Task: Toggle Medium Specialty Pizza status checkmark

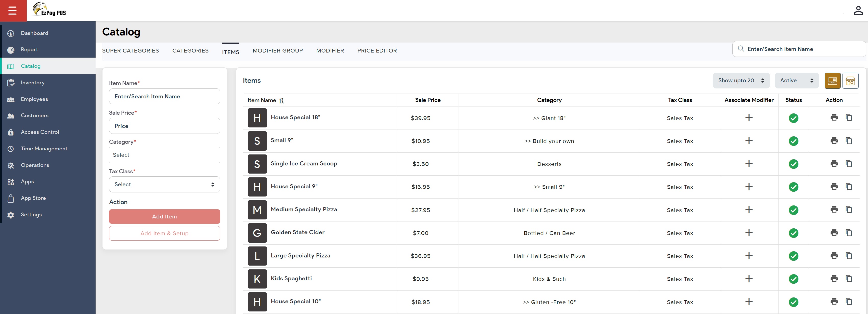Action: [x=794, y=210]
